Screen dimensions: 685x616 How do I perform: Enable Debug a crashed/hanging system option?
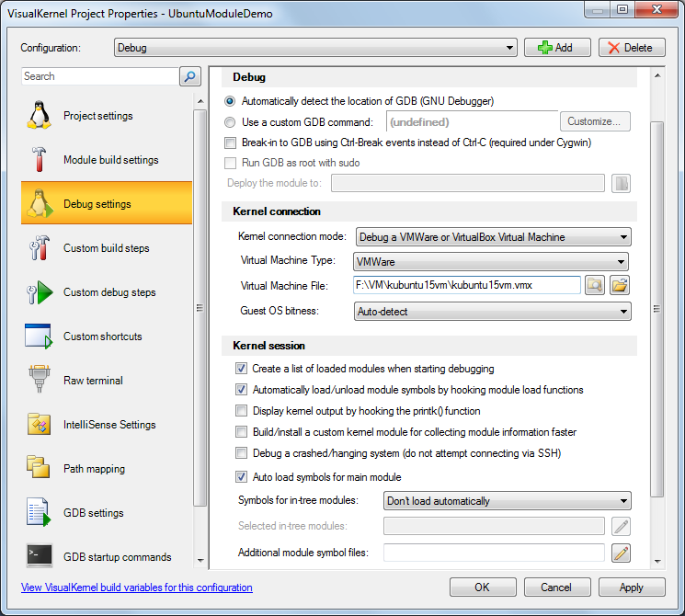[241, 453]
